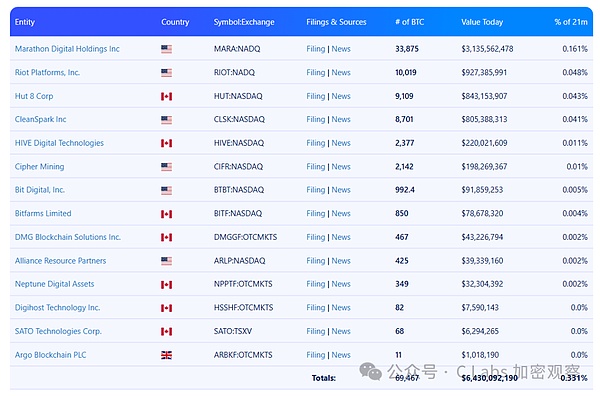
Task: Select the HUT:NASDAQ symbol cell
Action: pos(238,96)
